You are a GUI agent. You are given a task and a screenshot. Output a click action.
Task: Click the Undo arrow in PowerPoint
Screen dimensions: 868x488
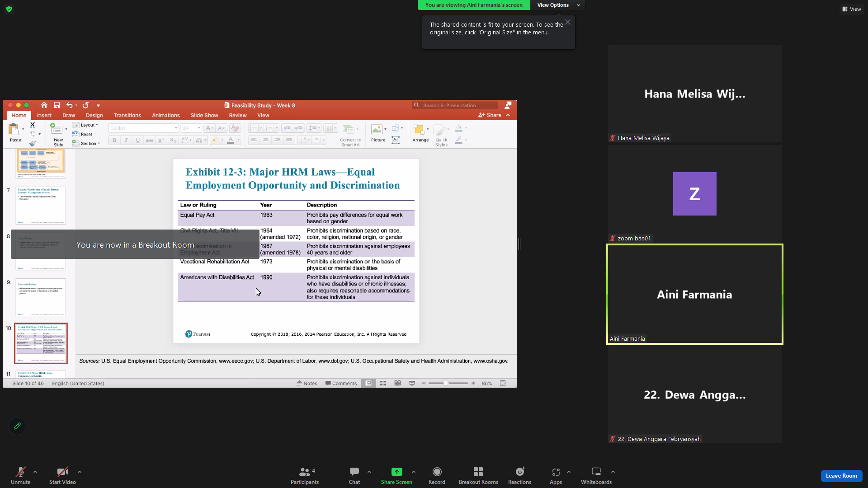69,105
